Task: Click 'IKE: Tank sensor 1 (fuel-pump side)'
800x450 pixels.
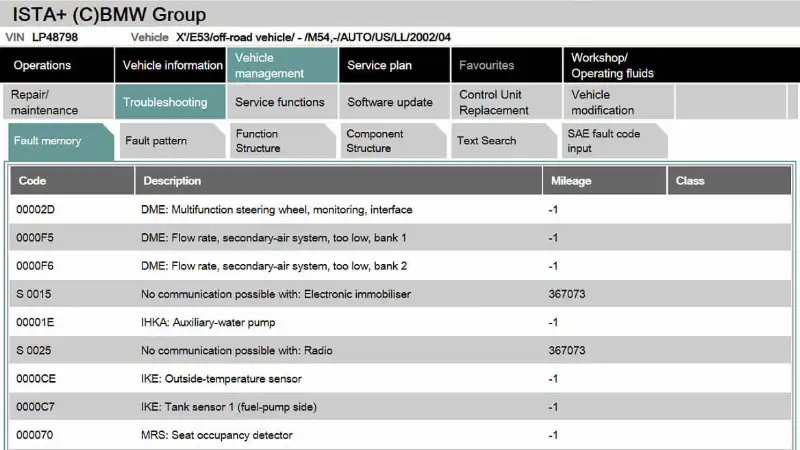Action: (x=229, y=407)
